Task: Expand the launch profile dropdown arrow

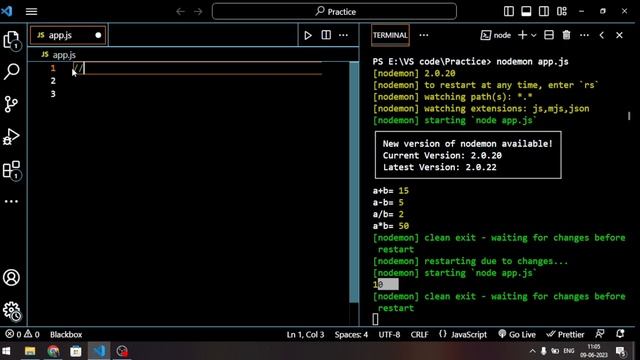Action: pyautogui.click(x=533, y=36)
